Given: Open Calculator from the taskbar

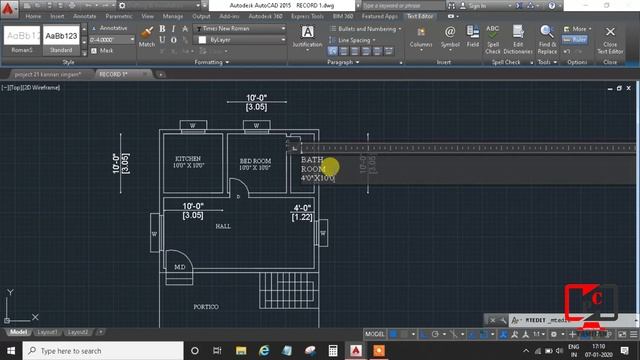Looking at the screenshot, I should (x=333, y=351).
